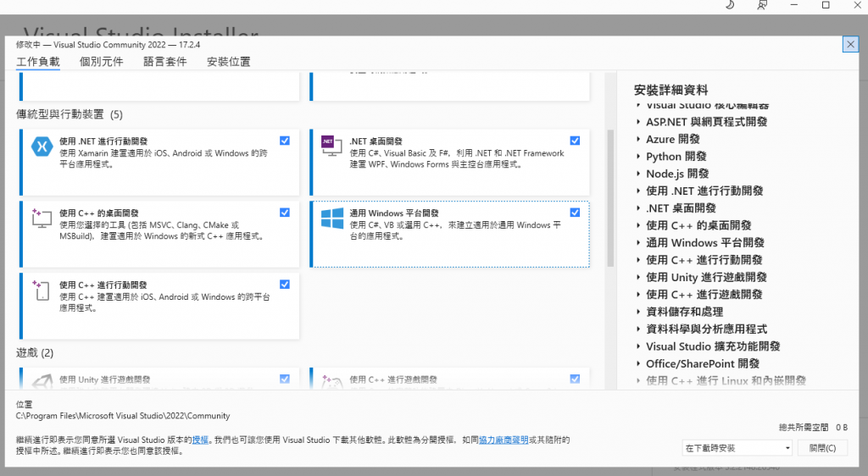This screenshot has width=868, height=476.
Task: Click the install location path text
Action: coord(122,416)
